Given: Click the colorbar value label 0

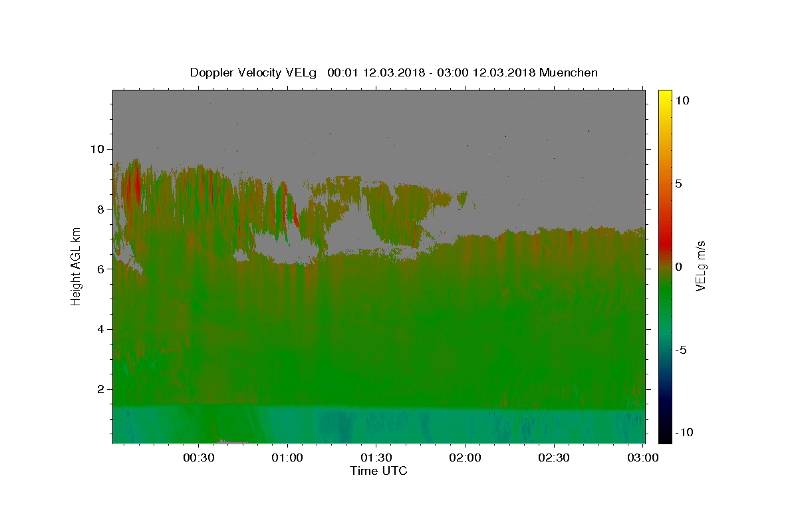Looking at the screenshot, I should 680,267.
